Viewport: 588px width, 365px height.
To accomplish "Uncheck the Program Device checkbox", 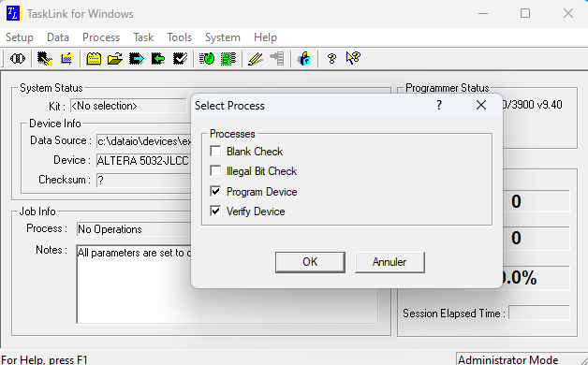I will (215, 191).
